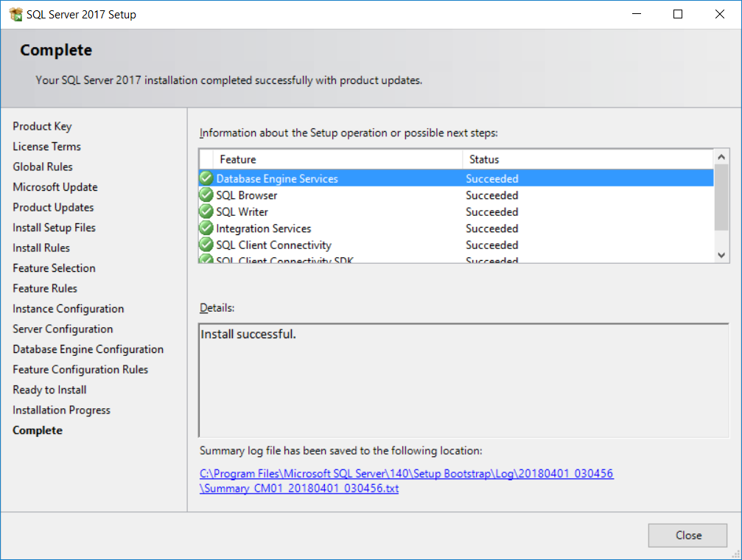
Task: Click Server Configuration step in sidebar
Action: click(63, 329)
